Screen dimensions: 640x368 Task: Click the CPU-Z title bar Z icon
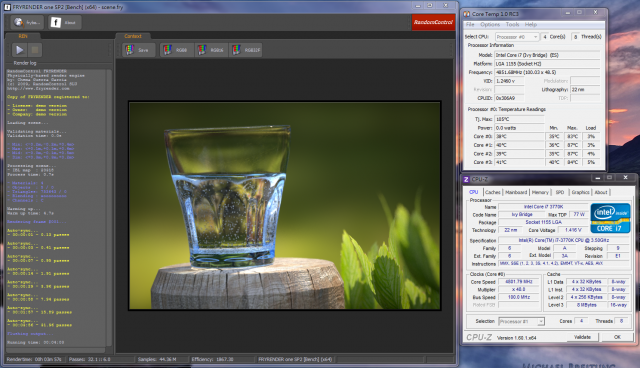pos(467,179)
